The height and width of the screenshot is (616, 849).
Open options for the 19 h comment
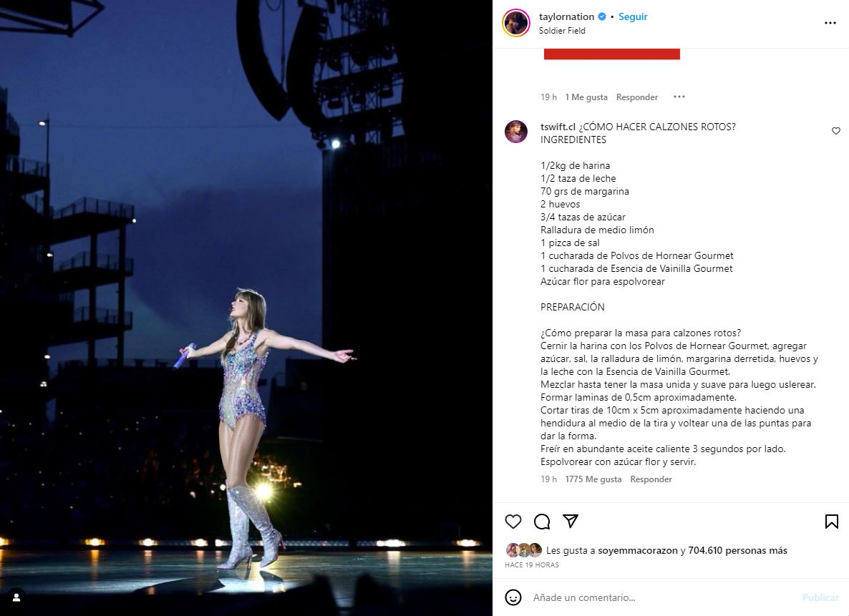click(x=679, y=97)
